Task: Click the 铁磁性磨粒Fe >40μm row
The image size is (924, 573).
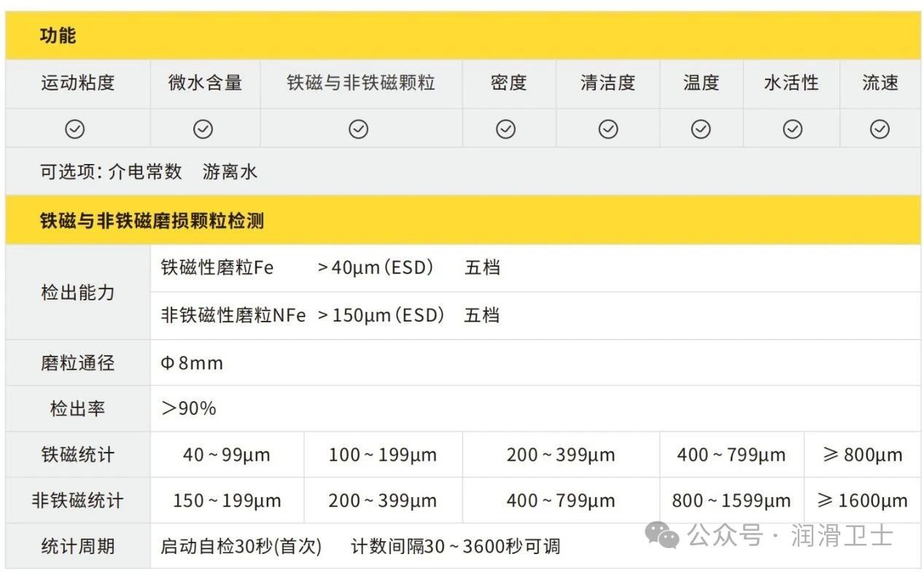Action: [x=535, y=268]
